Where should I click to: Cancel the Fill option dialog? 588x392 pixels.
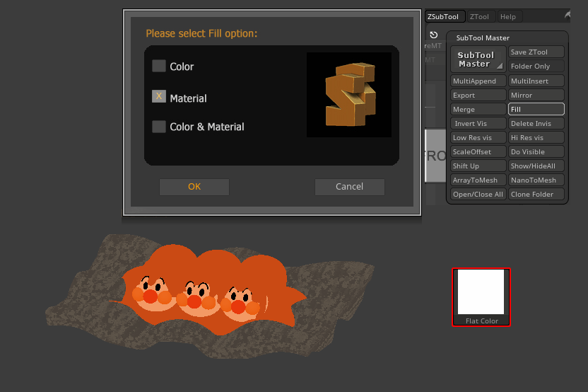click(349, 187)
